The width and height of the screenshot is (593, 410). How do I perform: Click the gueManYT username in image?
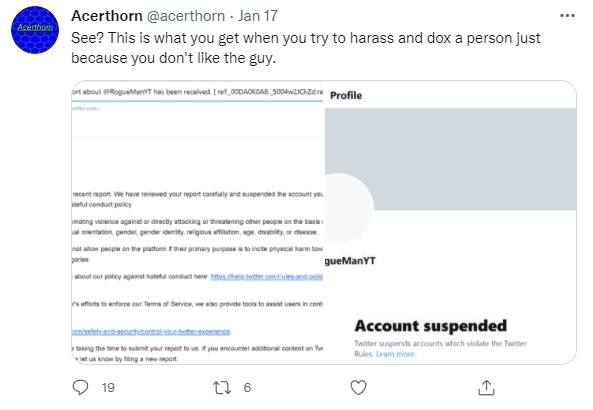[x=350, y=261]
